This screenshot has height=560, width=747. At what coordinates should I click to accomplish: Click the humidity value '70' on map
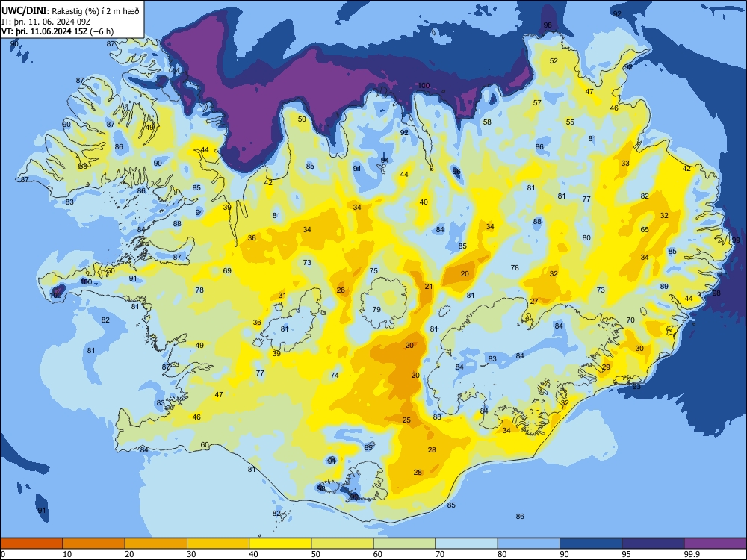630,320
